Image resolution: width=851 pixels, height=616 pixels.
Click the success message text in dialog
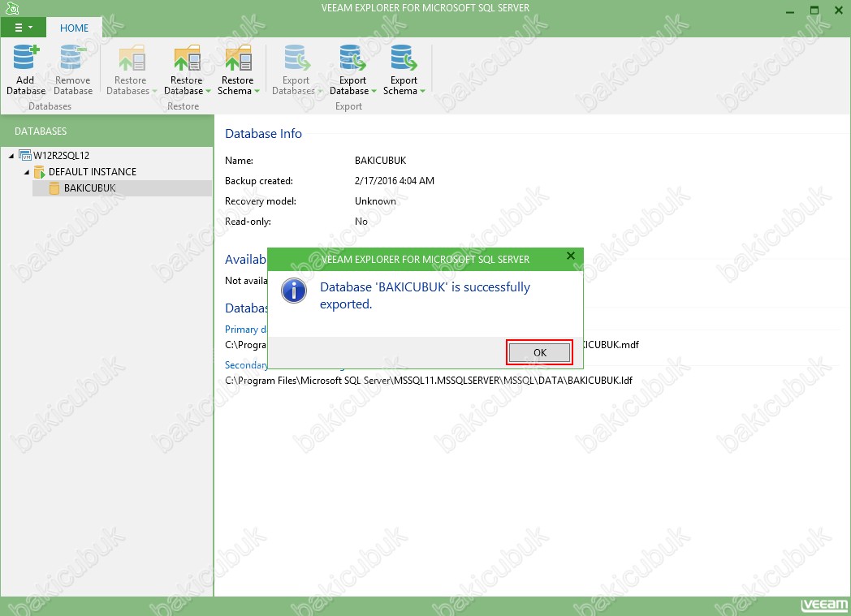coord(425,295)
